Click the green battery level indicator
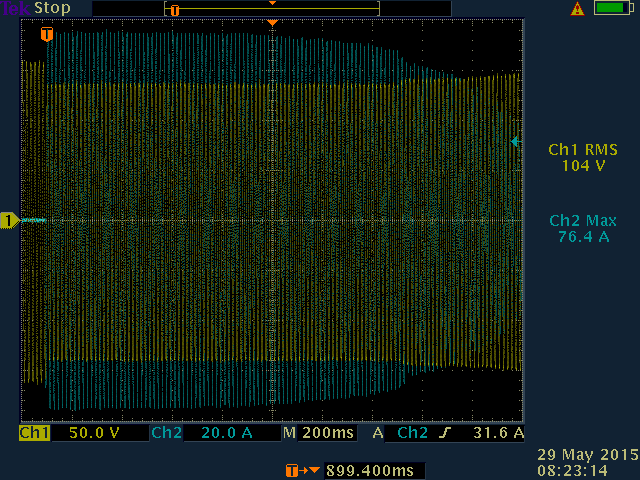Image resolution: width=640 pixels, height=480 pixels. pos(614,8)
